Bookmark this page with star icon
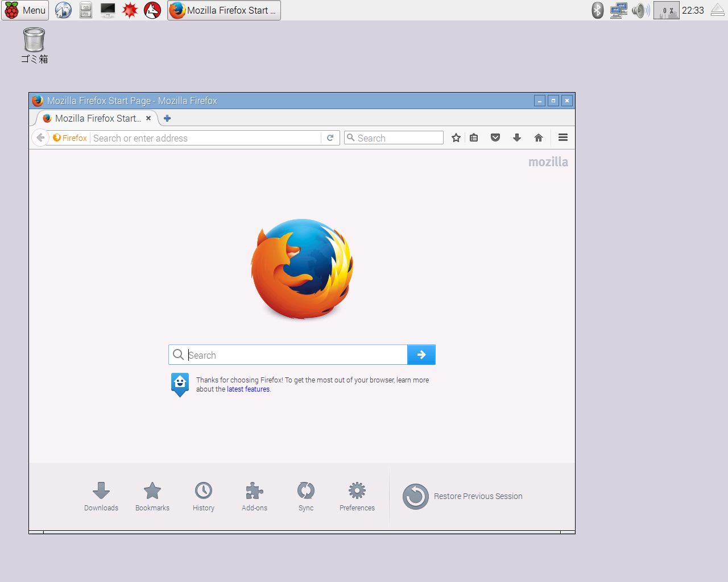Screen dimensions: 728x582 456,138
